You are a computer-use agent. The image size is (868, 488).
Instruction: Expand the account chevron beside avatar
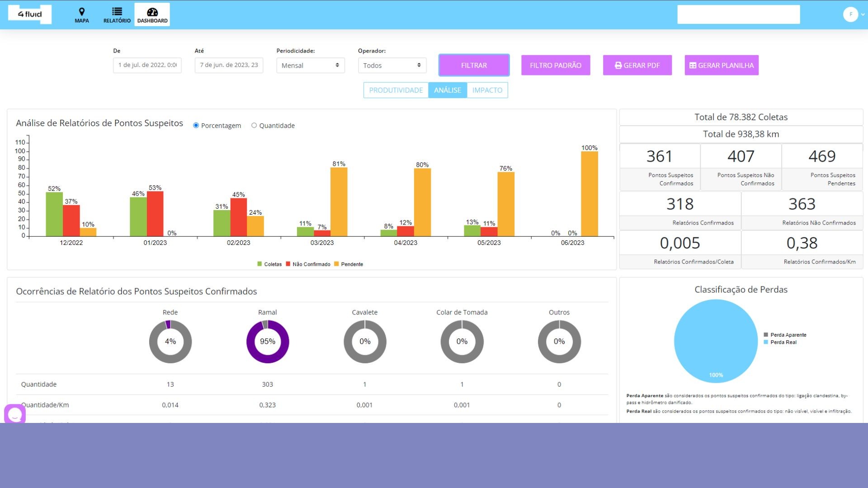[863, 14]
